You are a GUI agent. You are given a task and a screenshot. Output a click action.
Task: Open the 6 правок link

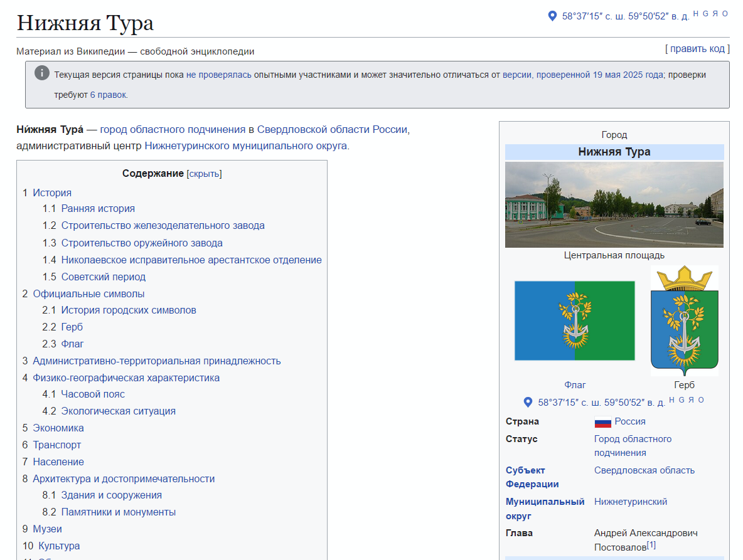(x=108, y=95)
